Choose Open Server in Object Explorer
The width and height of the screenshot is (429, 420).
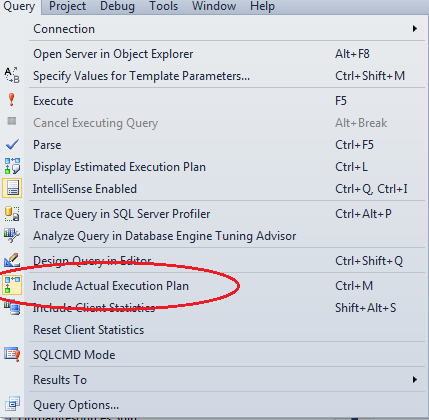[x=113, y=54]
